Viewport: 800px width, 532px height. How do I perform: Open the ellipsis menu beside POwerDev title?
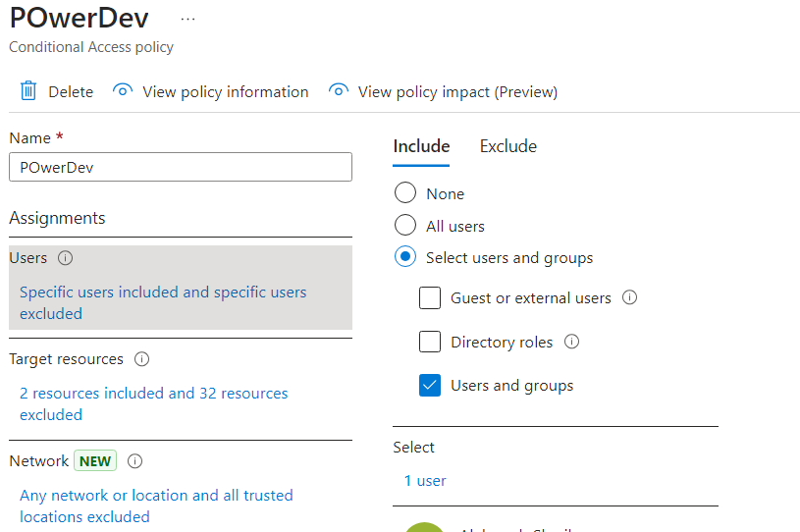click(x=188, y=20)
